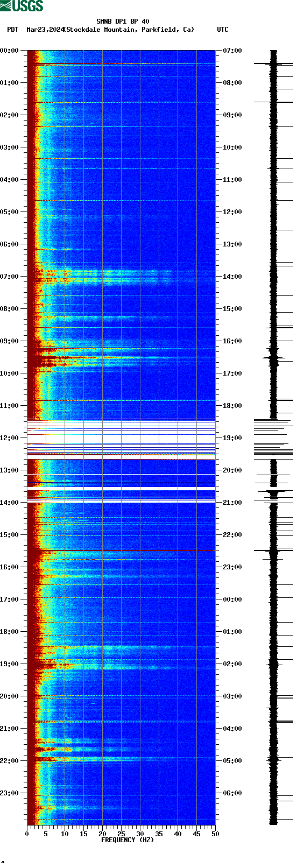Click the PDT time label 05:00

tap(10, 212)
